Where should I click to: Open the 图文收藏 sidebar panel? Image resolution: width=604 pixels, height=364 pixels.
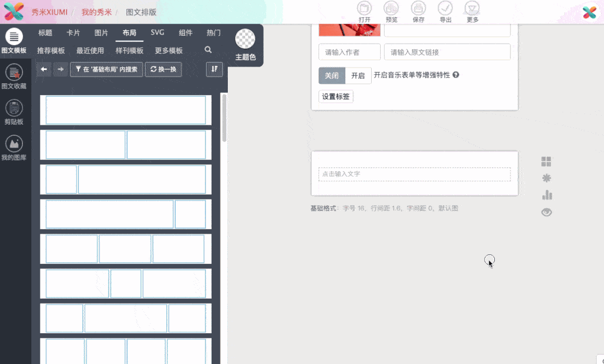click(13, 76)
